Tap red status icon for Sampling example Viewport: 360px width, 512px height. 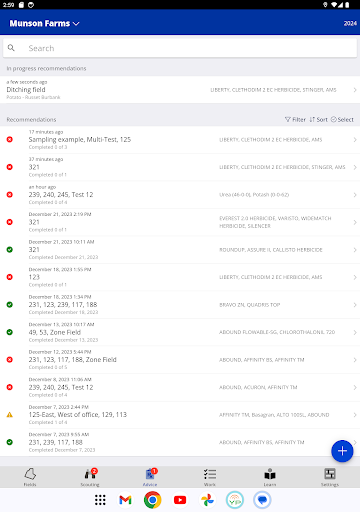pos(10,139)
